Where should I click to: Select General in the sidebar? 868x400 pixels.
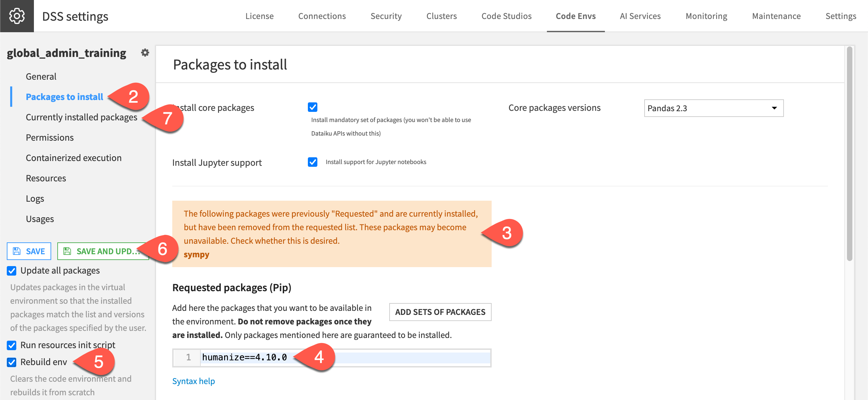[41, 76]
